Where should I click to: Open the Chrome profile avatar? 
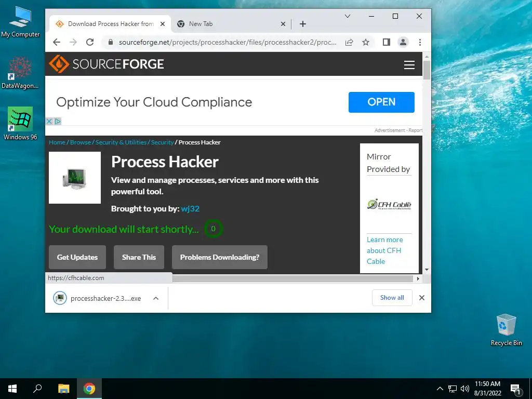point(403,42)
